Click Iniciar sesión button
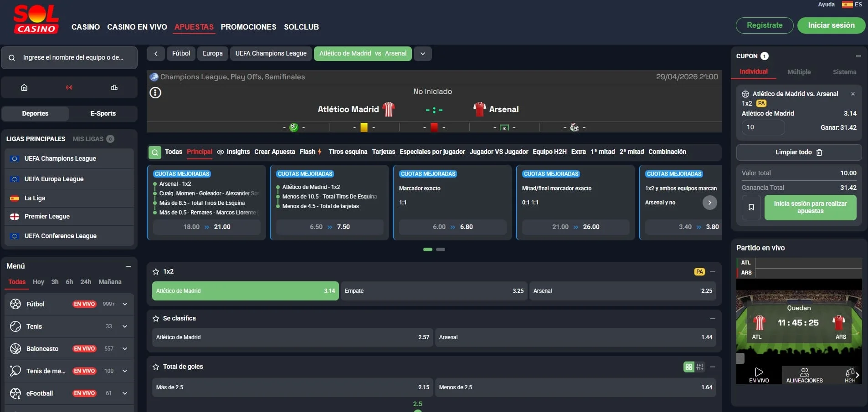868x412 pixels. click(x=832, y=25)
